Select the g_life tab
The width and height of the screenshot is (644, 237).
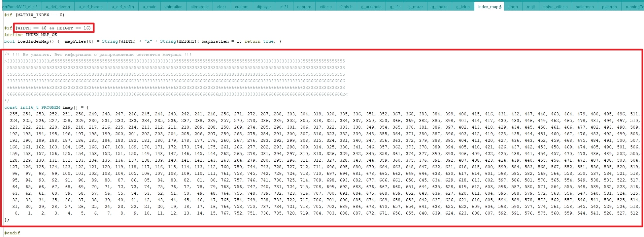tap(394, 7)
